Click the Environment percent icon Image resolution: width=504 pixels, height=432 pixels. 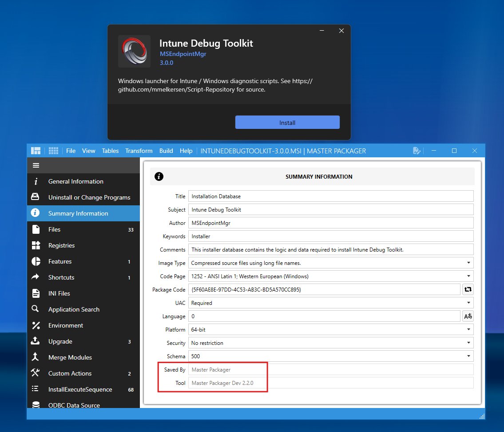pyautogui.click(x=36, y=325)
